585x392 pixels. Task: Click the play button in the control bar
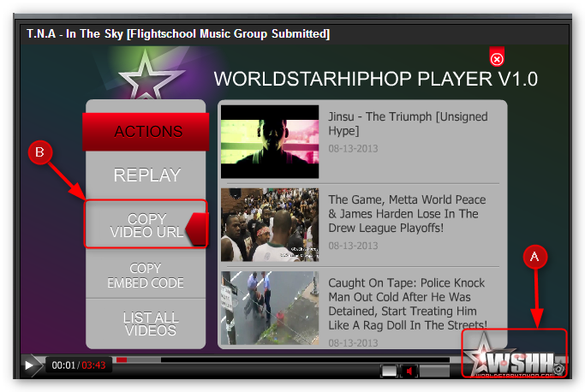click(x=31, y=365)
